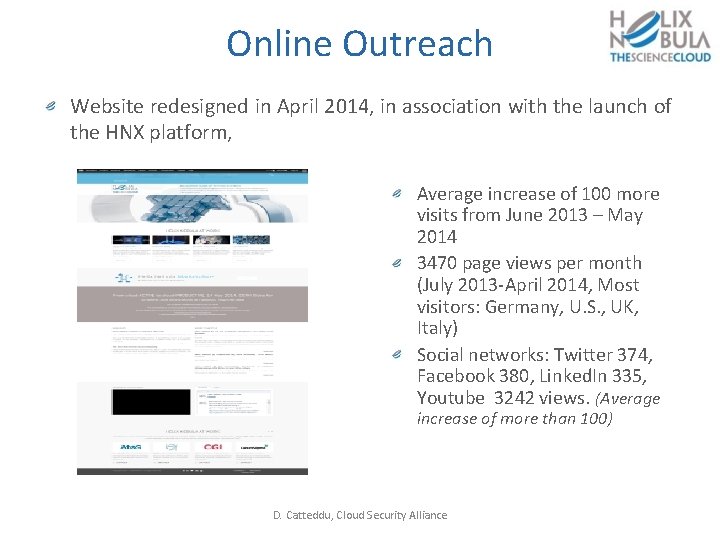
Task: Click the bullet icon beside 'Average increase of 100 more'
Action: coord(397,194)
